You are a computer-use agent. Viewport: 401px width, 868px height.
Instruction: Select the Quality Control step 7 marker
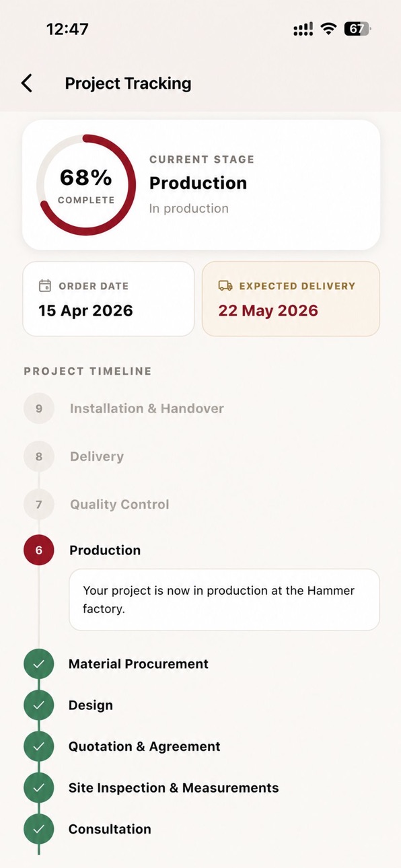click(x=39, y=504)
